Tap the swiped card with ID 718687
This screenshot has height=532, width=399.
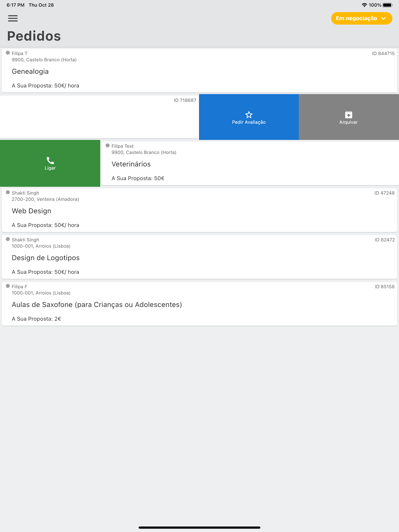pos(99,117)
